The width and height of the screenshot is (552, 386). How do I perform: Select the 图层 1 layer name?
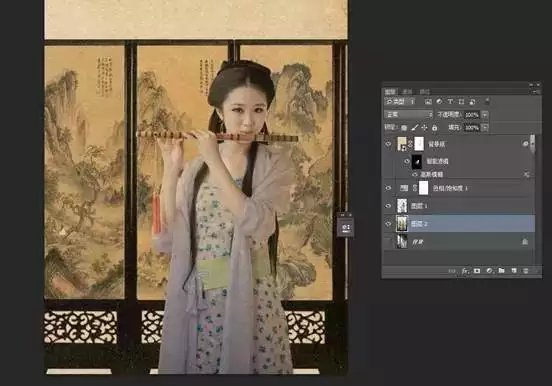click(419, 206)
